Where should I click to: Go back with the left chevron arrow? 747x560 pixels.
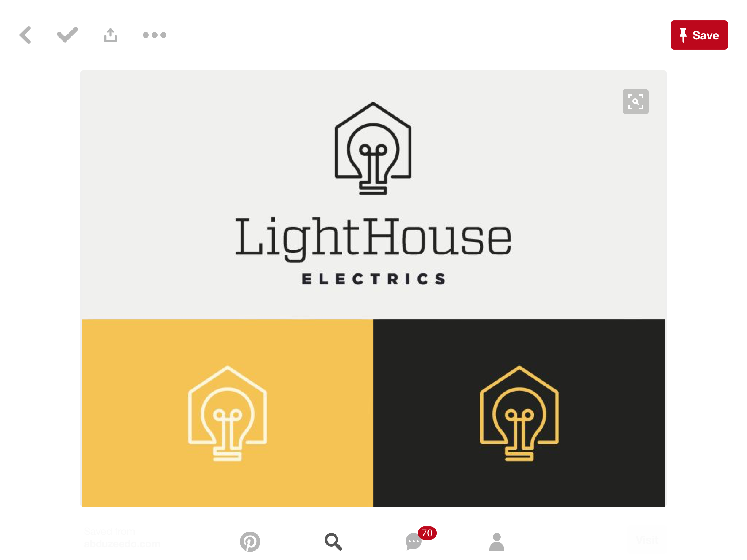[25, 35]
